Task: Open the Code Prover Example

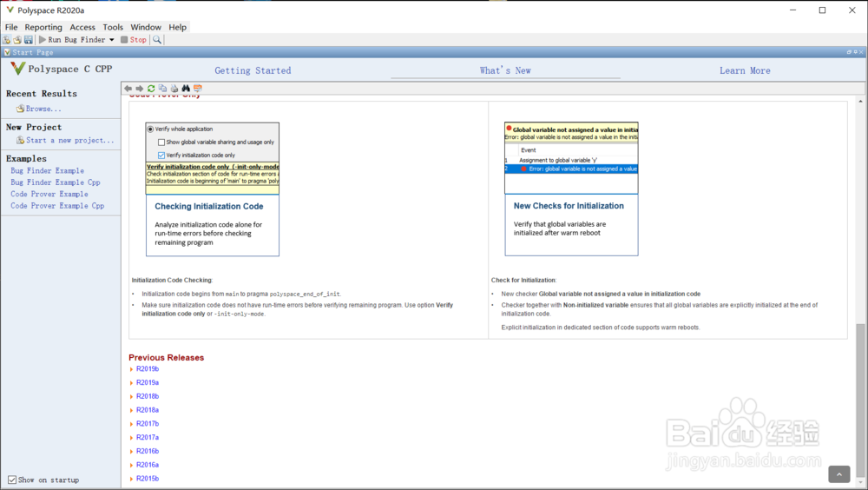Action: click(x=49, y=194)
